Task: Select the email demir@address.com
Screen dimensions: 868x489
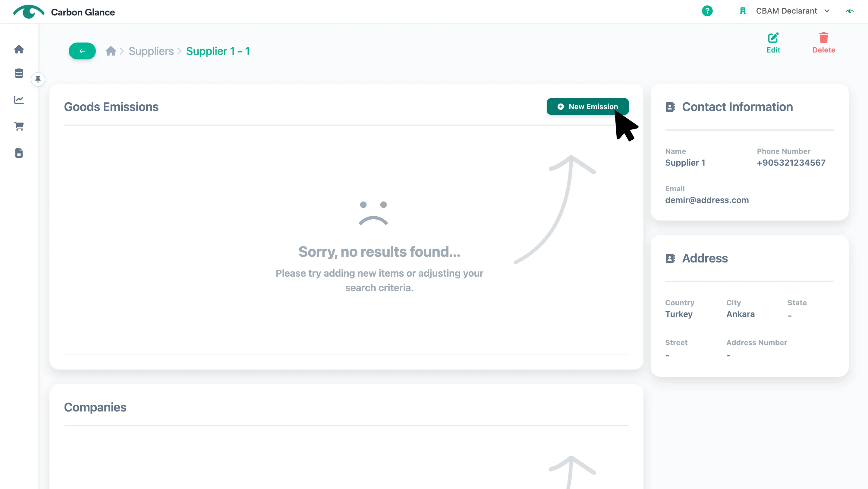Action: 707,200
